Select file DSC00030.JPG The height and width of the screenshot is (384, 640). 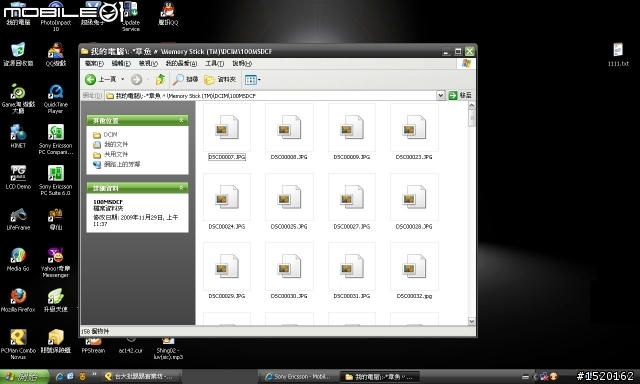coord(289,271)
